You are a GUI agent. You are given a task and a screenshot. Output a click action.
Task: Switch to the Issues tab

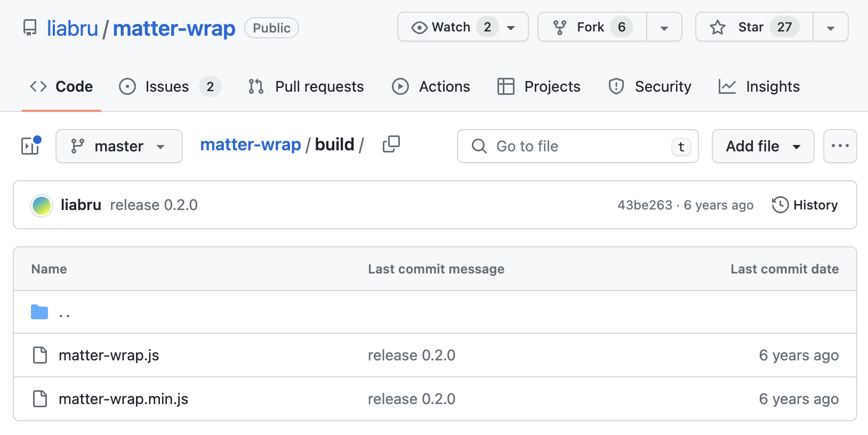pos(168,86)
